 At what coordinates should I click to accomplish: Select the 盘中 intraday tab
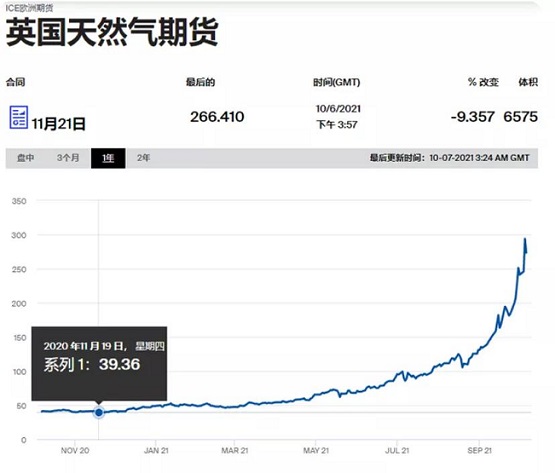click(x=26, y=158)
